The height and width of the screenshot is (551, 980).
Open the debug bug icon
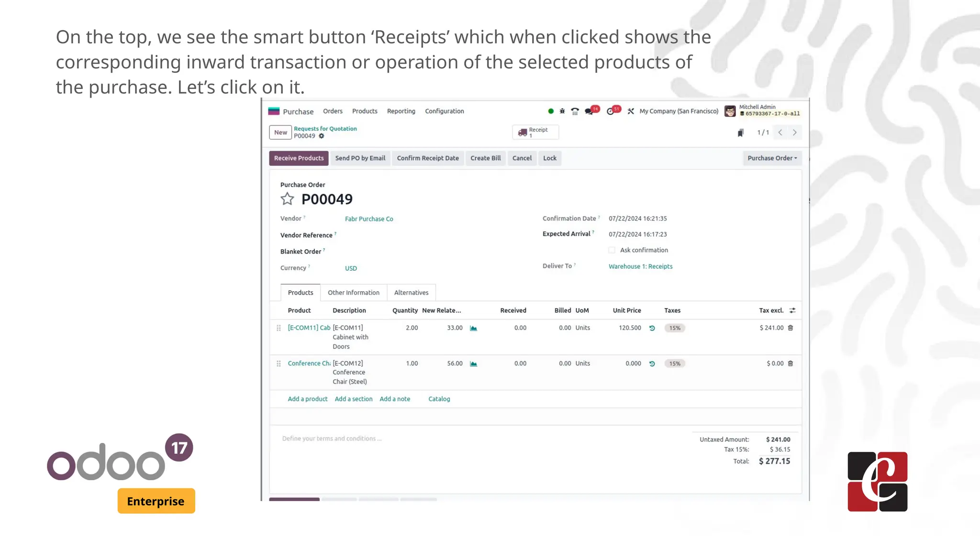(562, 111)
